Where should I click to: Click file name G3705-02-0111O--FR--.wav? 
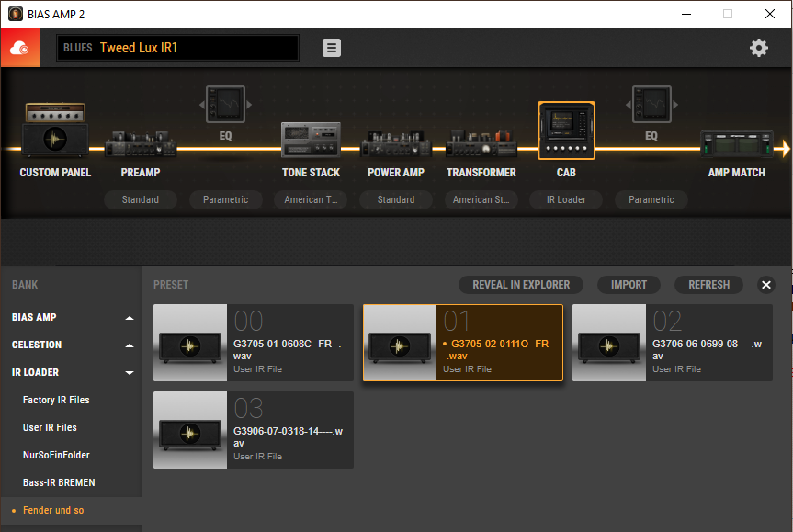498,350
